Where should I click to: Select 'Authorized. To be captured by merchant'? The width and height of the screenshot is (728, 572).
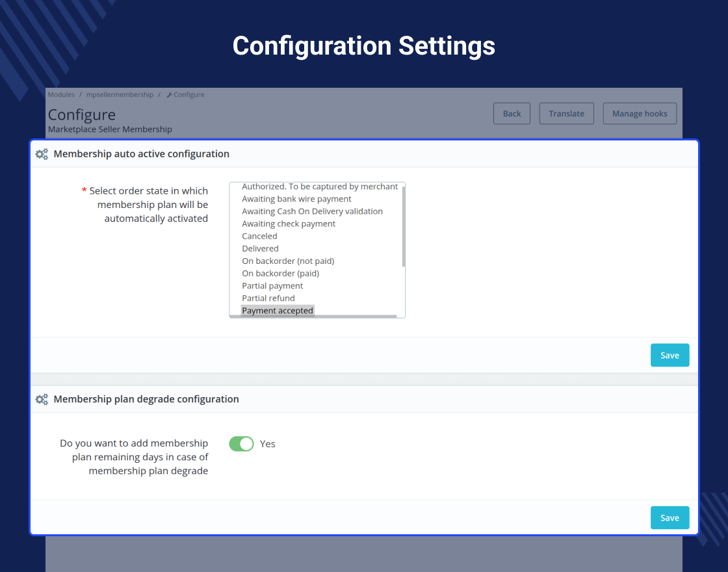pyautogui.click(x=319, y=187)
